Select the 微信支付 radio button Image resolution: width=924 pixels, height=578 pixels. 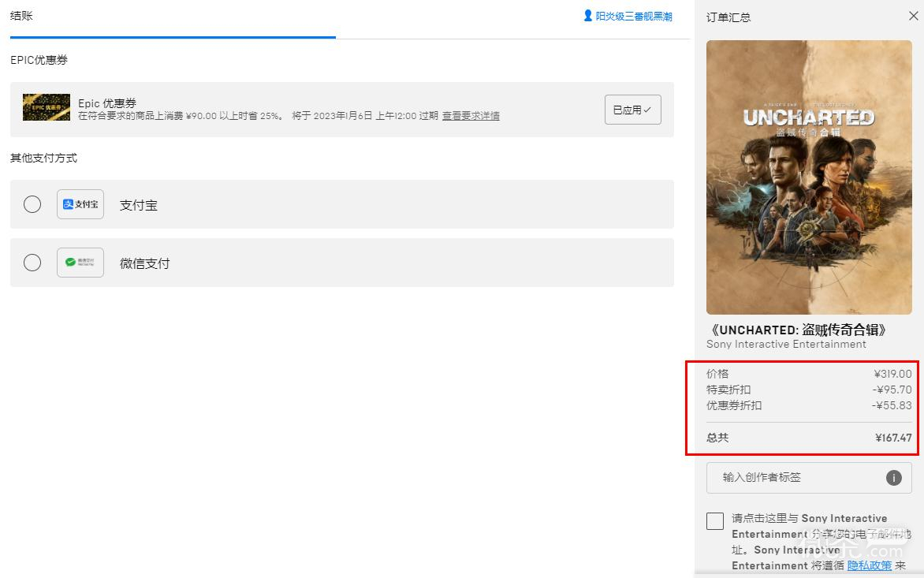pyautogui.click(x=32, y=263)
